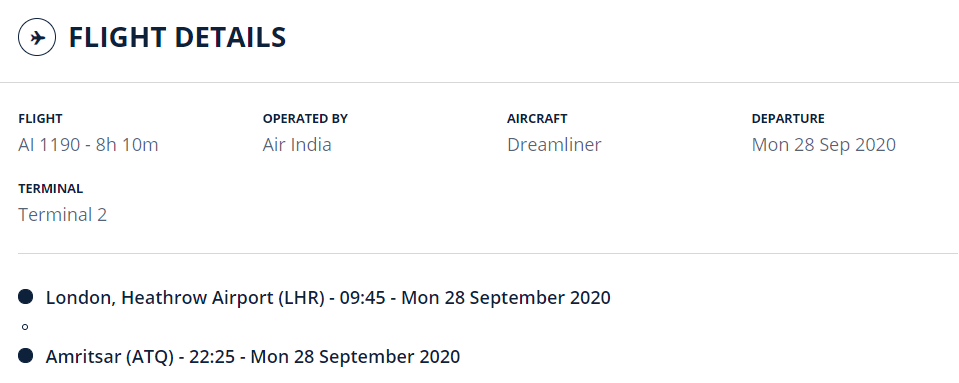Click the London departure bullet dot
This screenshot has width=959, height=383.
coord(25,297)
